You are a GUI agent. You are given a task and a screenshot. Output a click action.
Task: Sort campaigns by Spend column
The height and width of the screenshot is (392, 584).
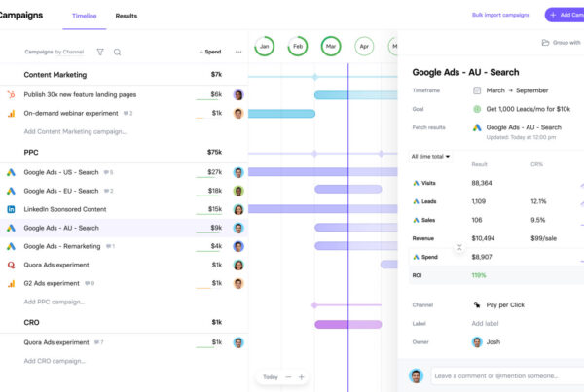210,52
